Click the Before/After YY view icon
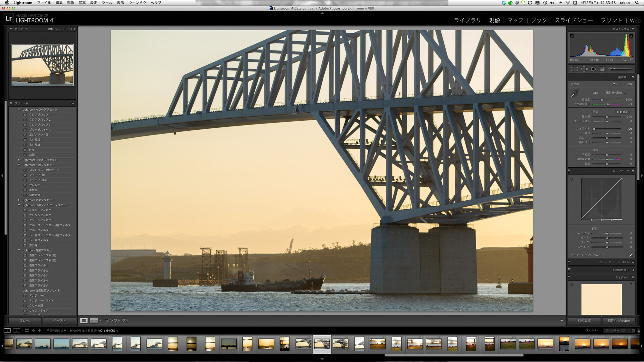Screen dimensions: 644x362 pyautogui.click(x=94, y=320)
